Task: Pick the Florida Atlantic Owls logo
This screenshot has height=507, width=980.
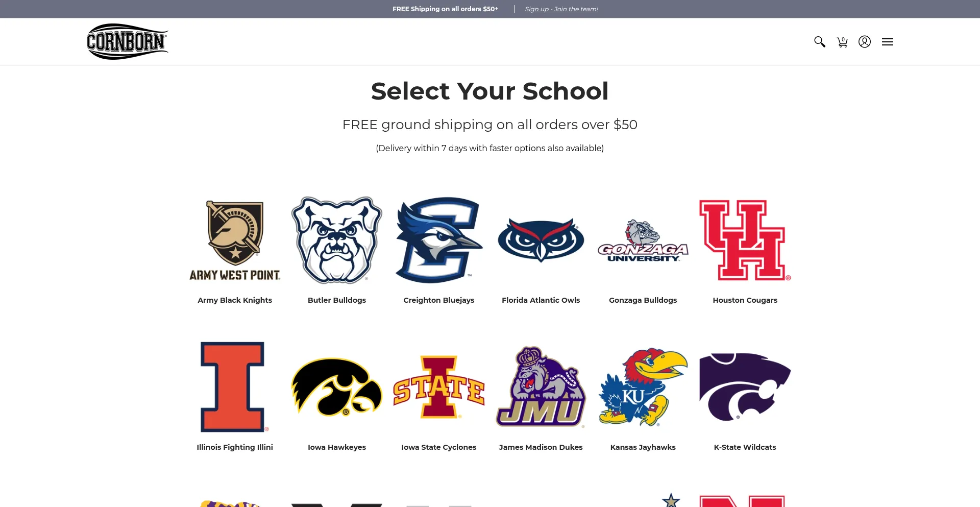Action: pos(541,240)
